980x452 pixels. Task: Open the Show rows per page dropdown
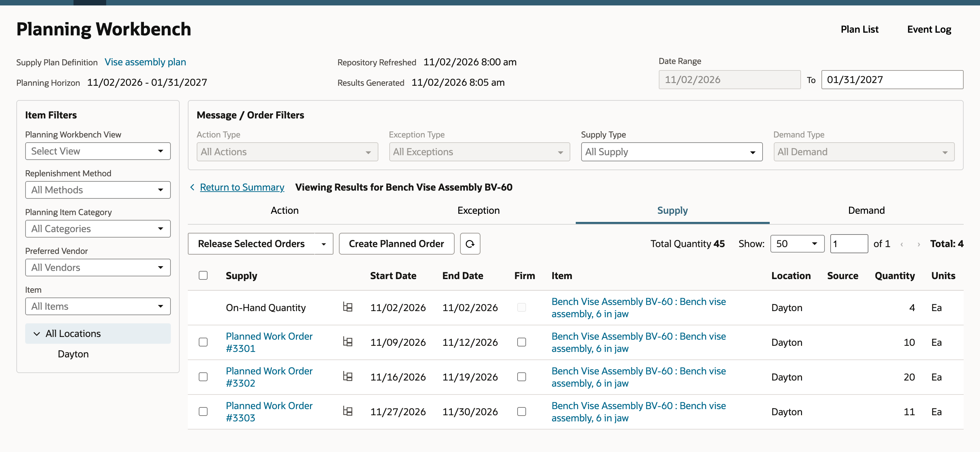pyautogui.click(x=797, y=243)
